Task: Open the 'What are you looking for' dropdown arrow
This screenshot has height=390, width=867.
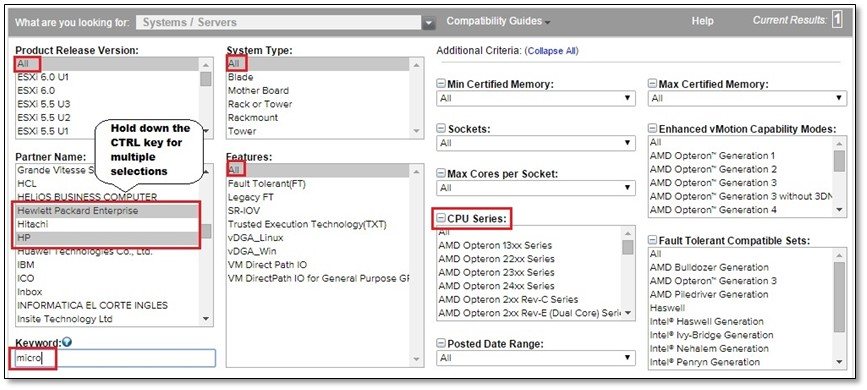Action: click(429, 23)
